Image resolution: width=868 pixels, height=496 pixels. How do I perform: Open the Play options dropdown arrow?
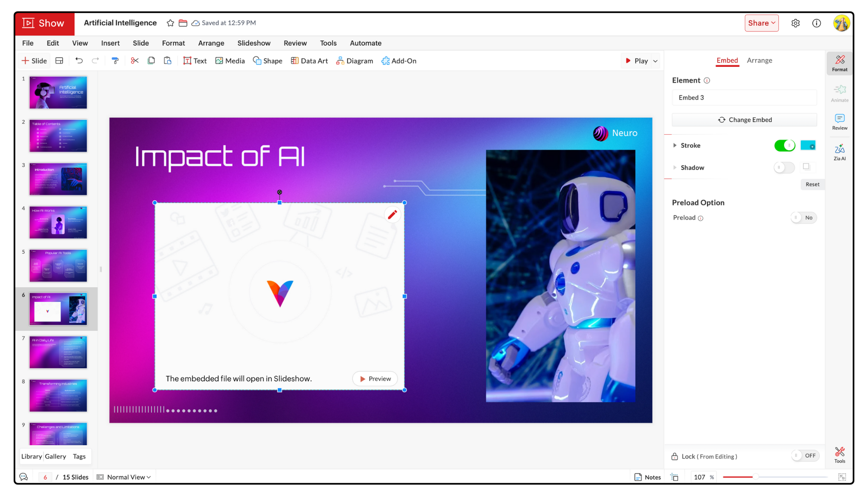pyautogui.click(x=655, y=61)
